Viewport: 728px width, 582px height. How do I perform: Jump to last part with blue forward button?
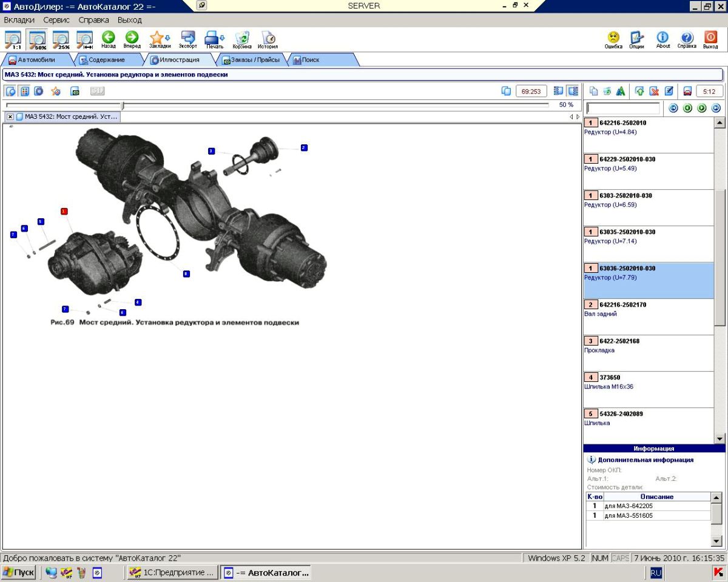click(x=716, y=108)
